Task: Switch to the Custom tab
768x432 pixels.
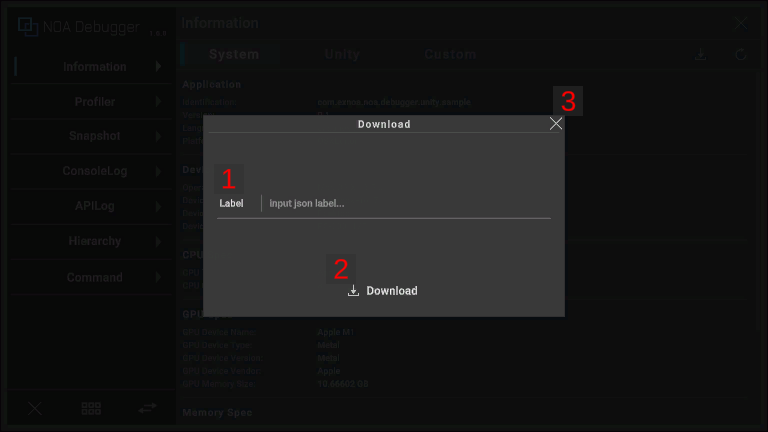Action: pyautogui.click(x=450, y=54)
